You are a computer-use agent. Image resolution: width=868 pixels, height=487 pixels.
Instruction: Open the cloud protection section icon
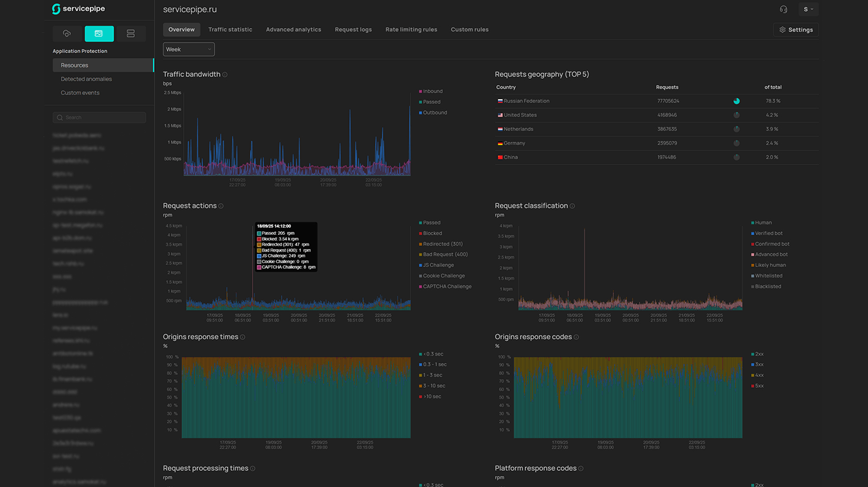coord(67,33)
